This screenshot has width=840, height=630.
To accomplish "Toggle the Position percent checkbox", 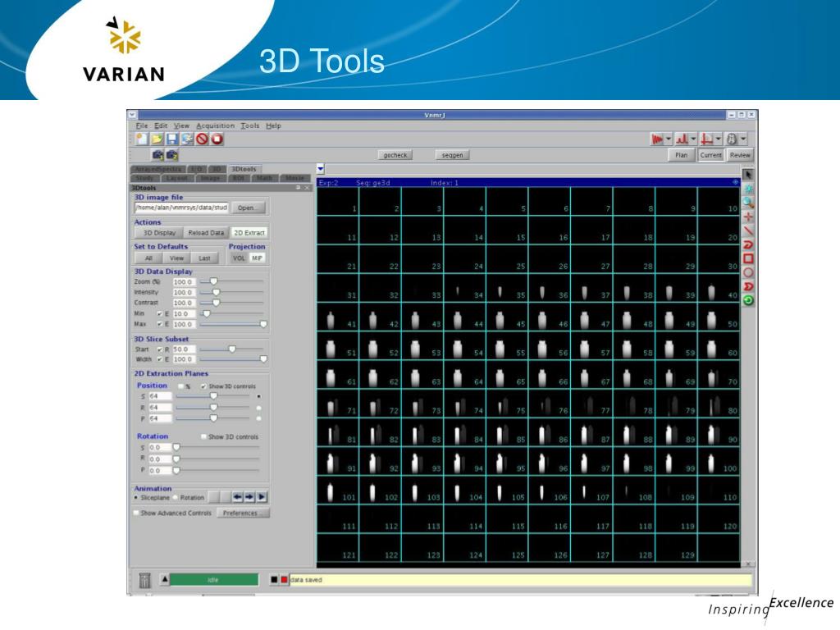I will [x=181, y=386].
